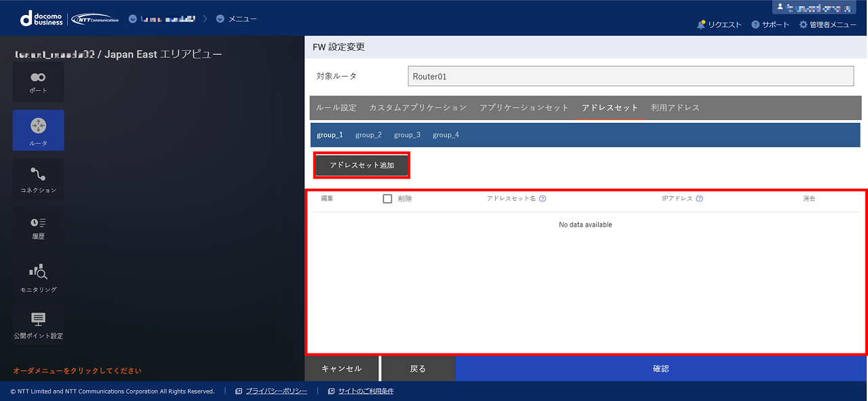The height and width of the screenshot is (401, 868).
Task: Click the help icon beside IPアドレス
Action: 699,199
